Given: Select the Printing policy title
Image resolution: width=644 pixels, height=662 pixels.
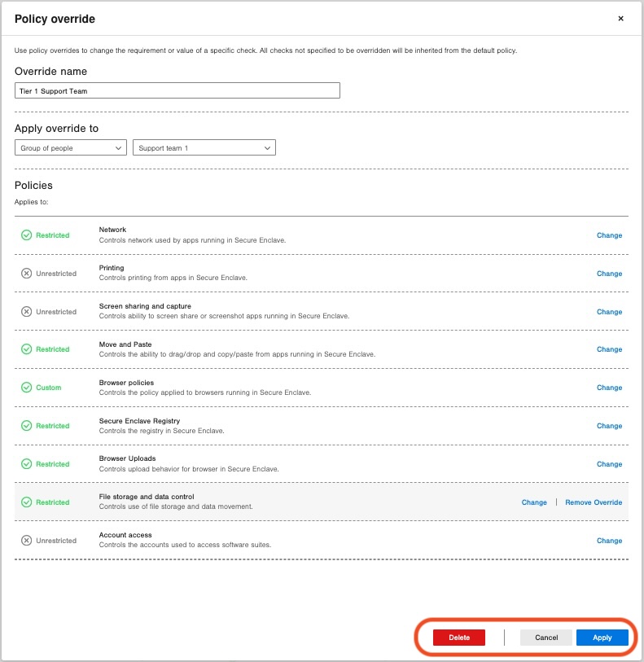Looking at the screenshot, I should pyautogui.click(x=112, y=268).
